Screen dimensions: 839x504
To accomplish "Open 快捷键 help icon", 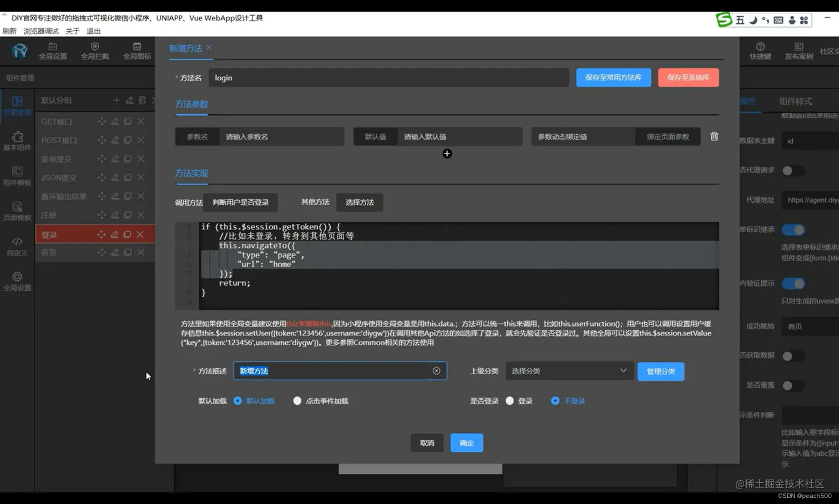I will 760,51.
